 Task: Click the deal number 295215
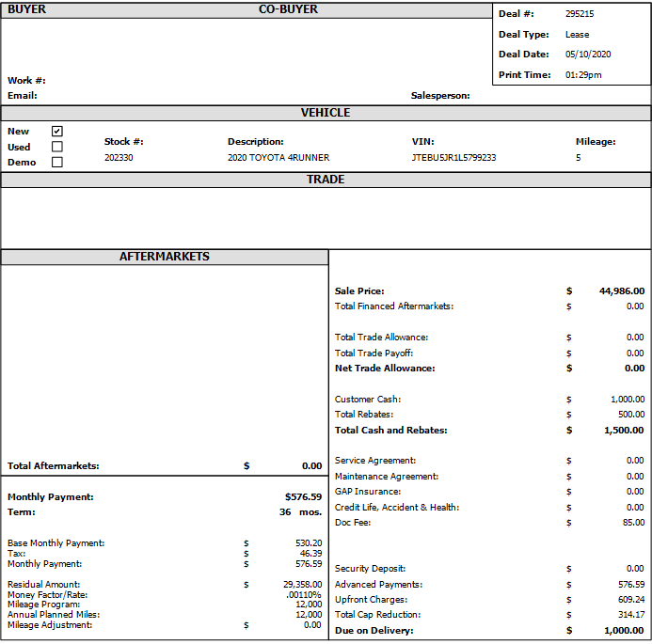coord(580,14)
